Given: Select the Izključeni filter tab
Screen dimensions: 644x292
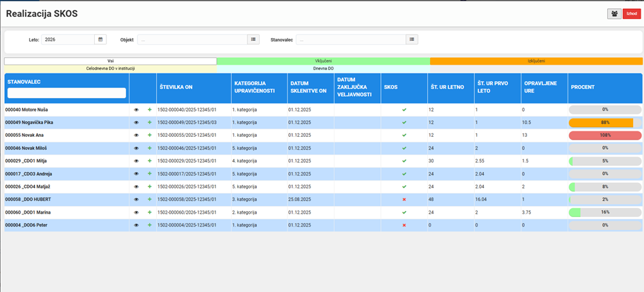Looking at the screenshot, I should point(536,61).
